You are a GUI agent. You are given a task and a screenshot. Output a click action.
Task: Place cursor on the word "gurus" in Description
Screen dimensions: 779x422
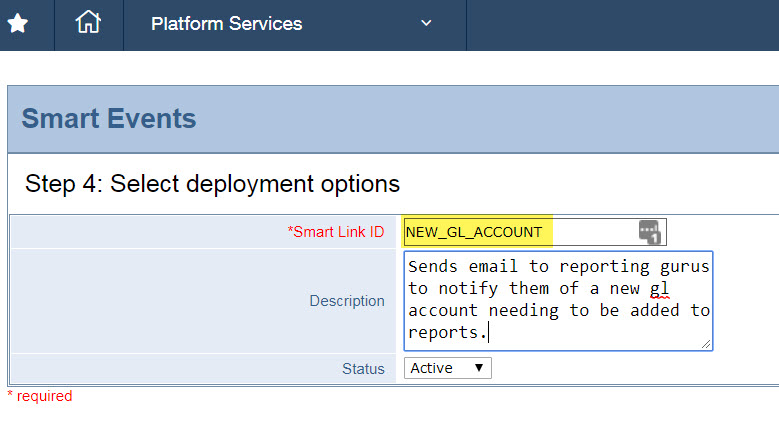(x=686, y=266)
